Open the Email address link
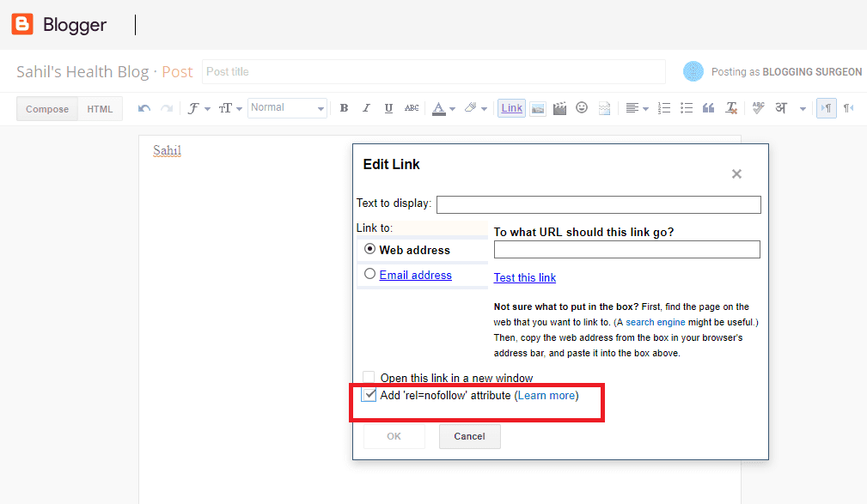 pyautogui.click(x=415, y=275)
